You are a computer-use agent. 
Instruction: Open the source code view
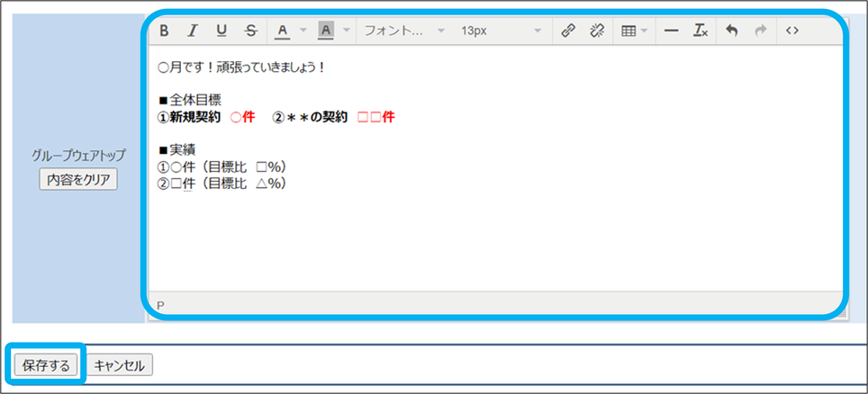pos(791,31)
